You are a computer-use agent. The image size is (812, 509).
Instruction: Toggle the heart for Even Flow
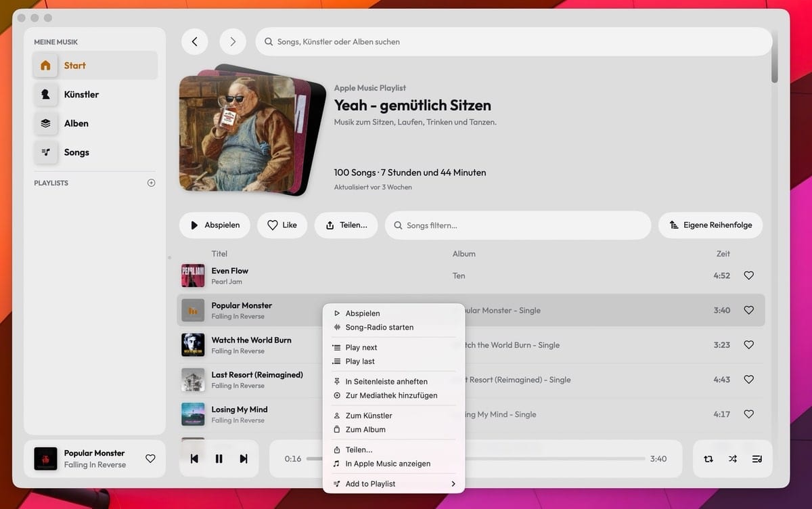pyautogui.click(x=748, y=275)
